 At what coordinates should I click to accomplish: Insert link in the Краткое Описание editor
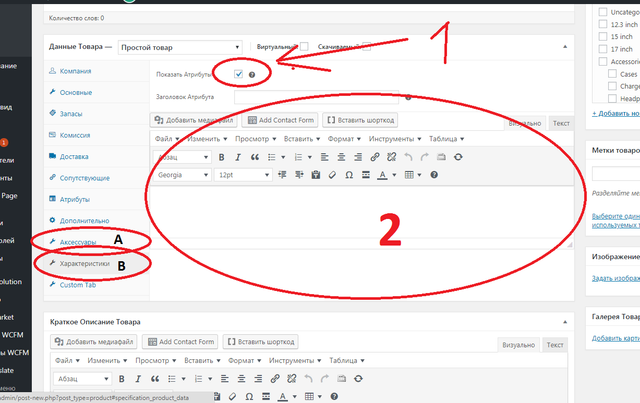point(275,379)
